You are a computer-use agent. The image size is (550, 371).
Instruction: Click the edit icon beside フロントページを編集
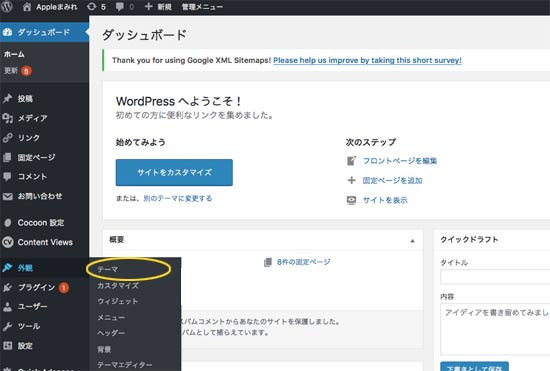click(351, 161)
